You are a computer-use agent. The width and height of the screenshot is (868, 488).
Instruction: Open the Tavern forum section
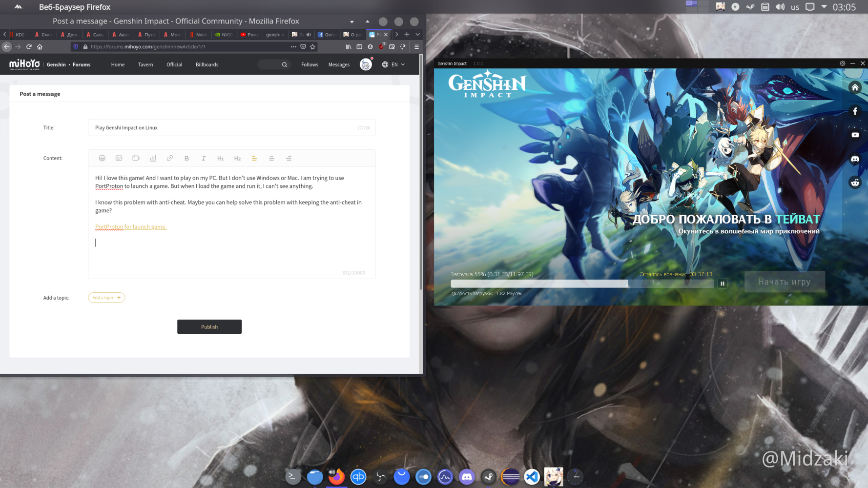coord(145,64)
